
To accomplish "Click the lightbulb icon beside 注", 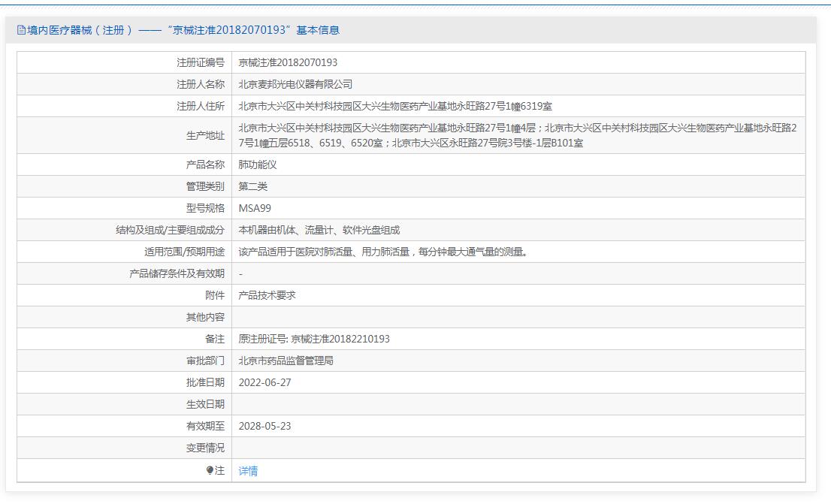I will click(x=210, y=470).
